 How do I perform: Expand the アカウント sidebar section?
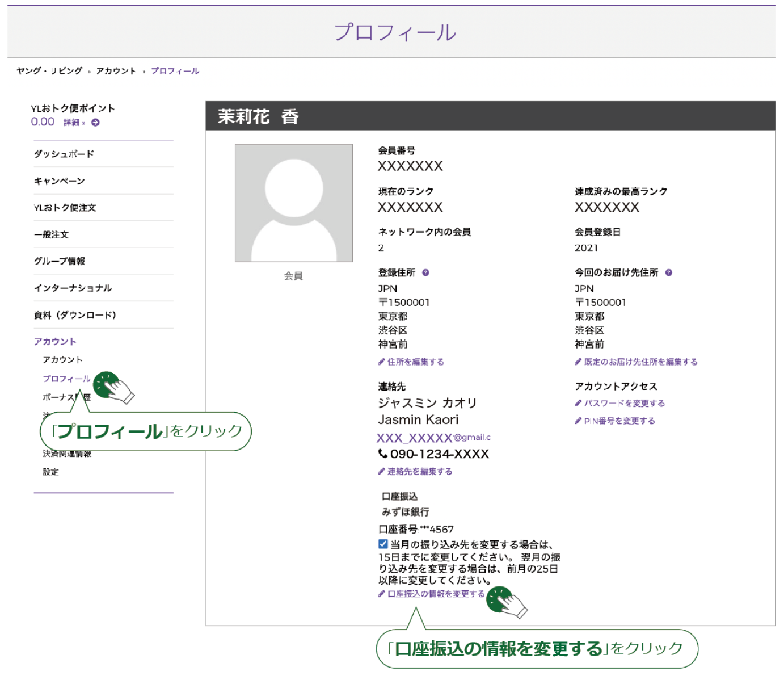54,342
